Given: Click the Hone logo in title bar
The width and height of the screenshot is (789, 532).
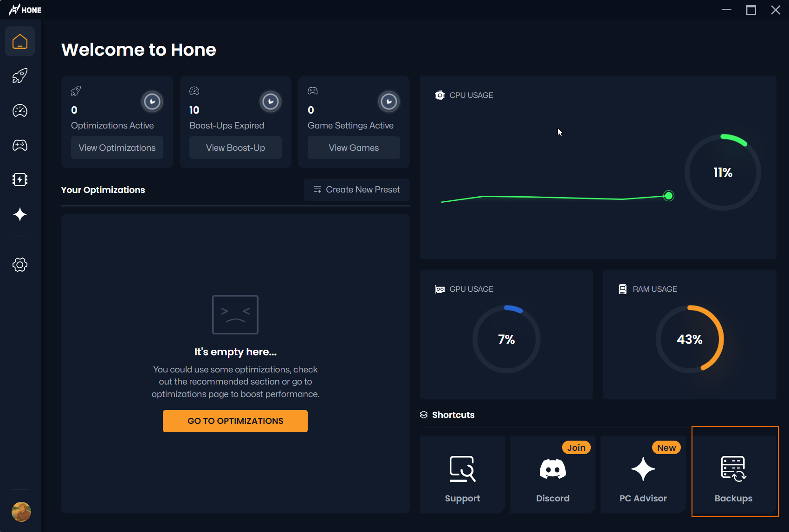Looking at the screenshot, I should coord(25,10).
